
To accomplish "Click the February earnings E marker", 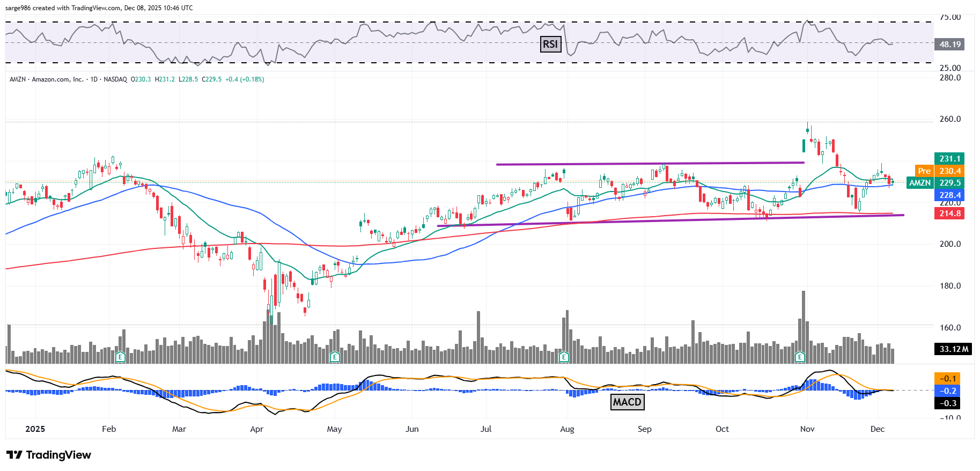I will pos(120,357).
